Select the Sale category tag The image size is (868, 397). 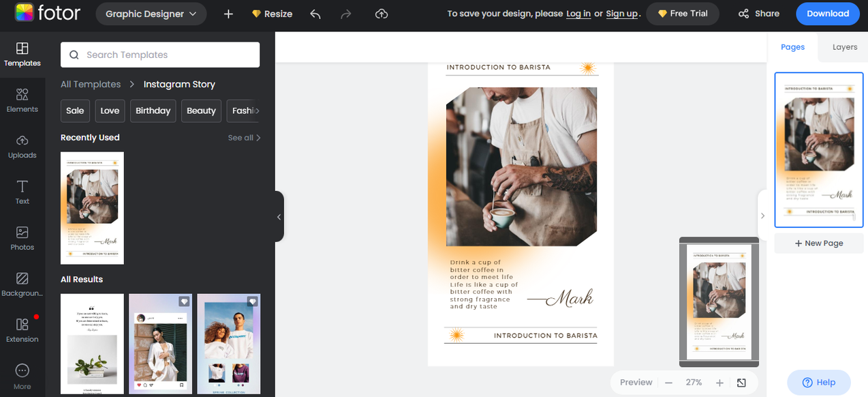tap(75, 111)
